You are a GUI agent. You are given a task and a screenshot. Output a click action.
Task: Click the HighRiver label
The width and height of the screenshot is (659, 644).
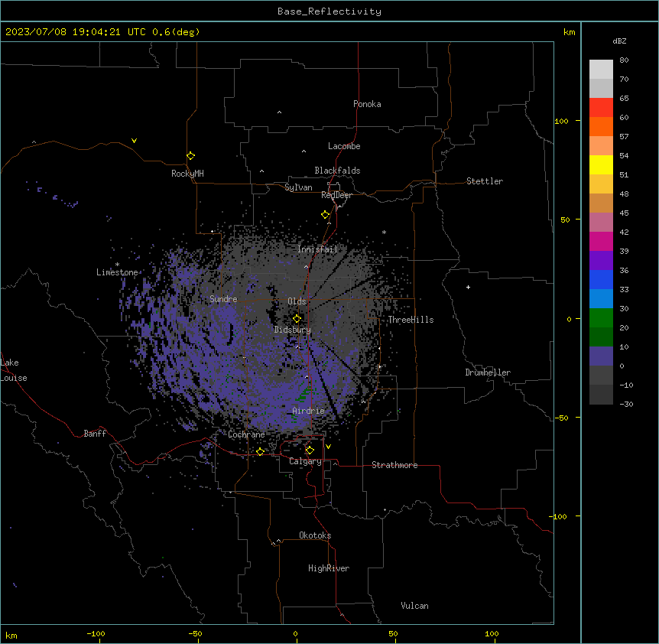click(x=329, y=568)
